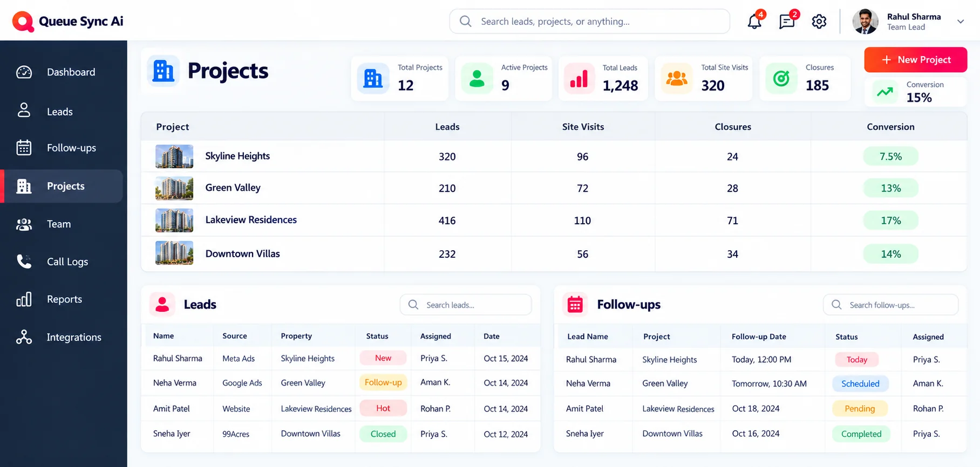Image resolution: width=980 pixels, height=467 pixels.
Task: Open the Green Valley project thumbnail
Action: [174, 188]
